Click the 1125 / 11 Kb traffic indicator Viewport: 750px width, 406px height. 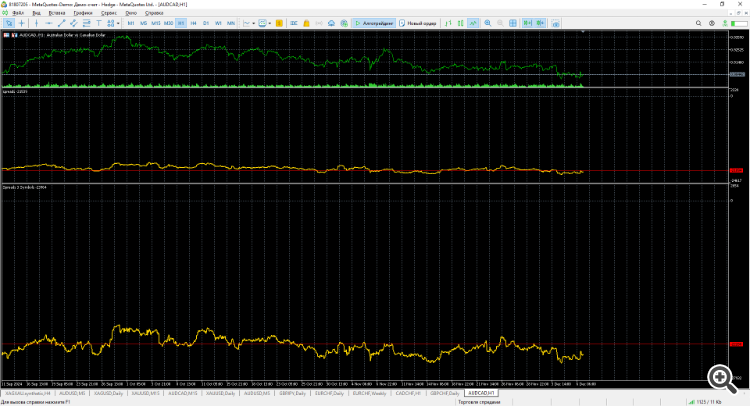[x=705, y=402]
